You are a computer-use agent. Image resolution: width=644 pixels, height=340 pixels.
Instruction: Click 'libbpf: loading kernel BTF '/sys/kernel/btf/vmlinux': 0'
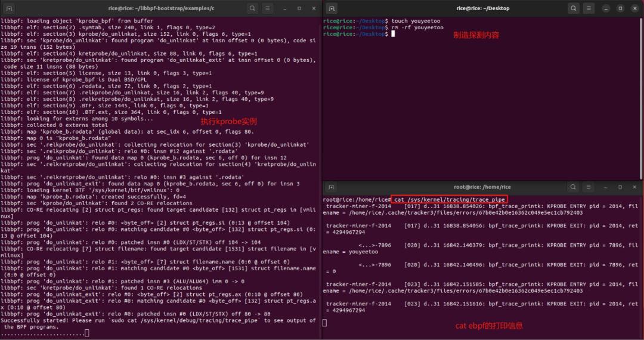(90, 190)
